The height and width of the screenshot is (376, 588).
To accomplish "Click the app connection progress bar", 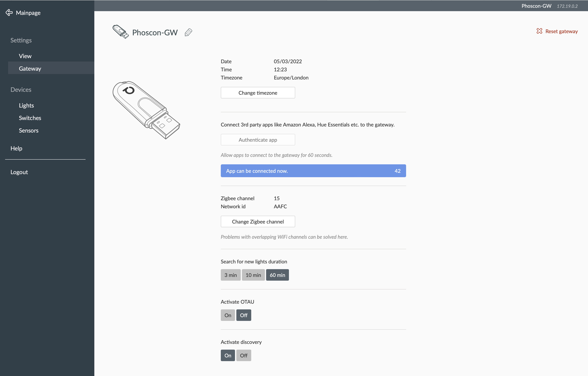I will (313, 171).
